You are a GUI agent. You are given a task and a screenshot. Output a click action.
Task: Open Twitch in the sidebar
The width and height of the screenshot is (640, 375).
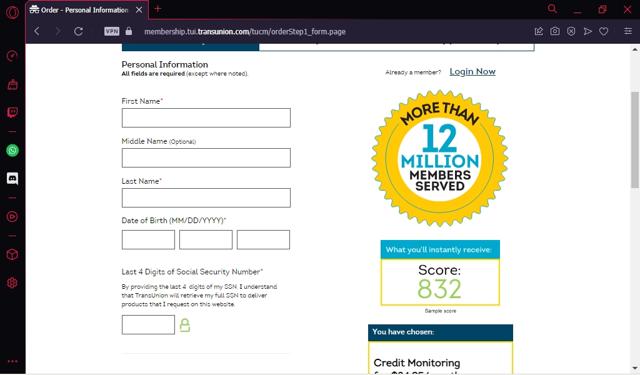click(12, 112)
